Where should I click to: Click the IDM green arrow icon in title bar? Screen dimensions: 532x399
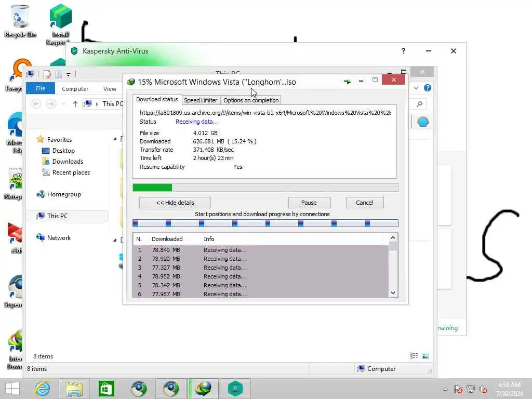(347, 82)
